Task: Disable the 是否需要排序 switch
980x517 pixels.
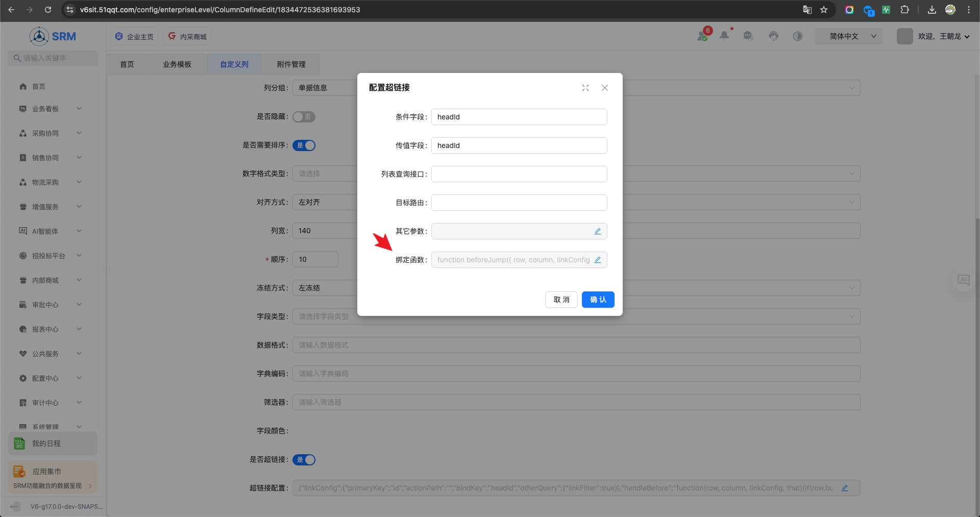Action: (304, 145)
